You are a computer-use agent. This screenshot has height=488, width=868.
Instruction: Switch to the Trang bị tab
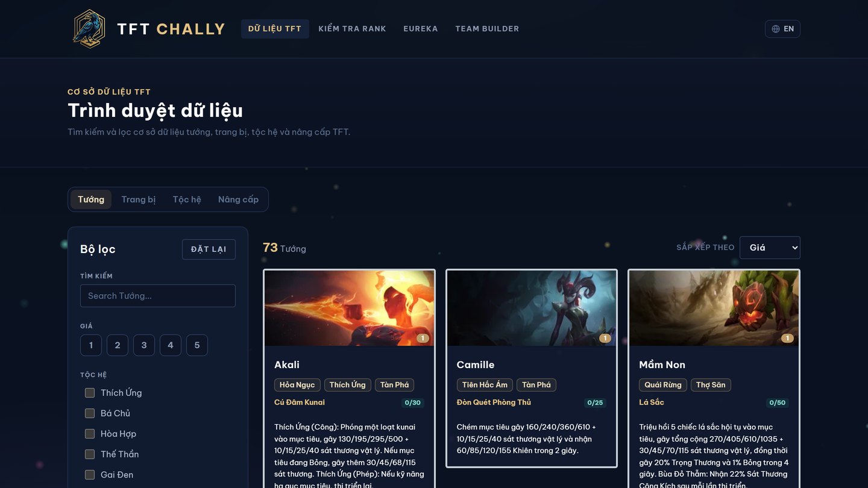(139, 199)
